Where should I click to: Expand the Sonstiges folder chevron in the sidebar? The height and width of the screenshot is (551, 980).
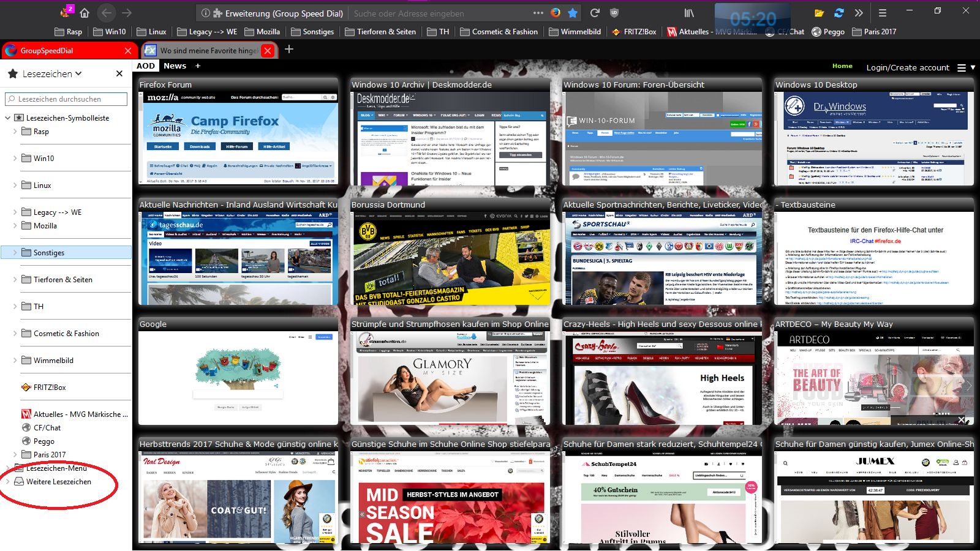coord(15,252)
